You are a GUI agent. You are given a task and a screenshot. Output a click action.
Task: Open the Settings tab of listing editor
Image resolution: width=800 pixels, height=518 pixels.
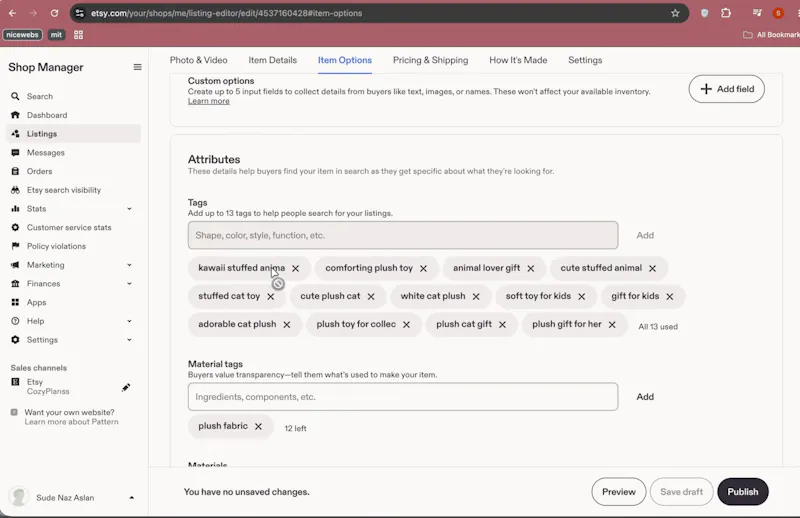pyautogui.click(x=585, y=60)
